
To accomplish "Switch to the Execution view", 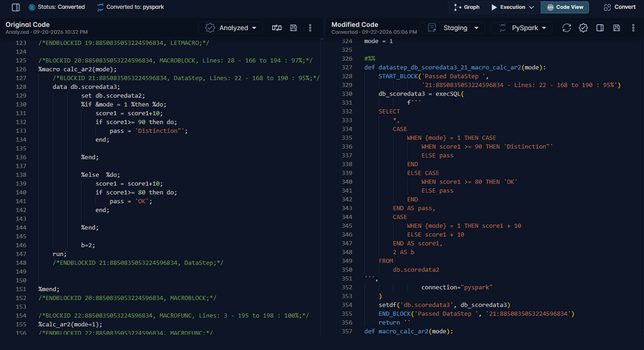I will [x=508, y=7].
